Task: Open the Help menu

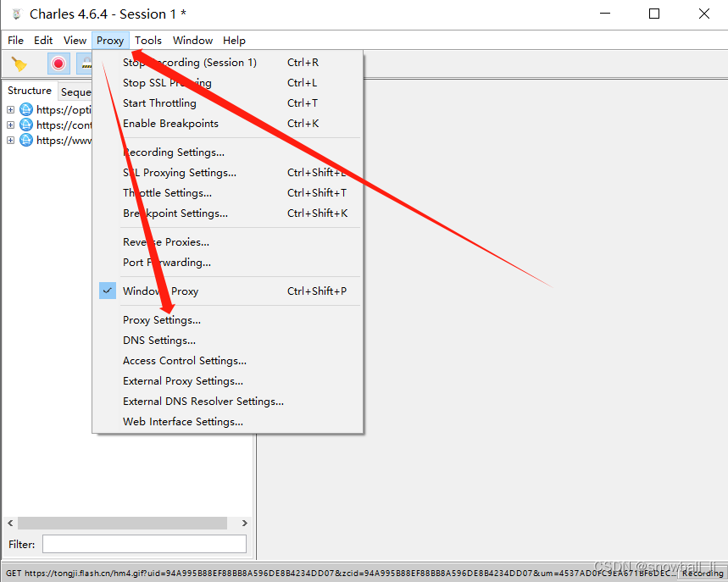Action: pyautogui.click(x=234, y=41)
